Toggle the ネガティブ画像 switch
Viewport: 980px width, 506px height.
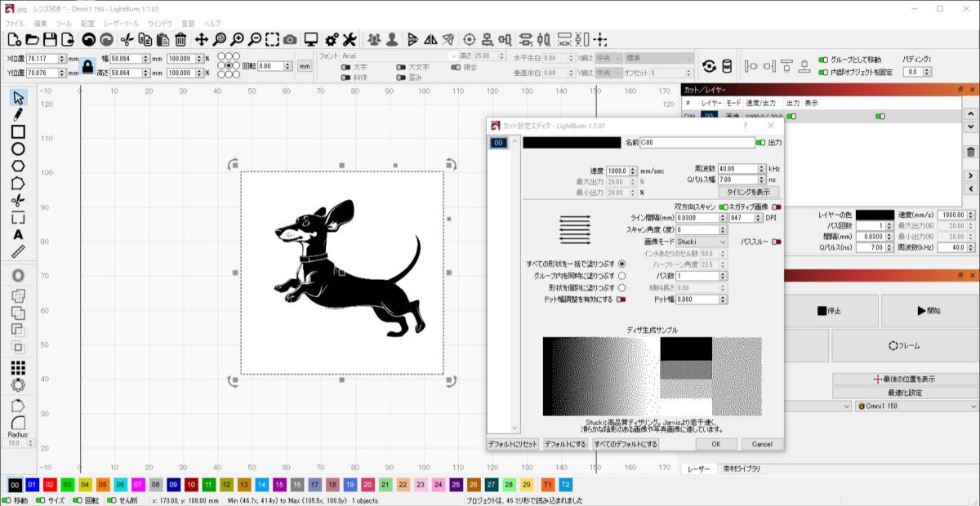coord(775,207)
